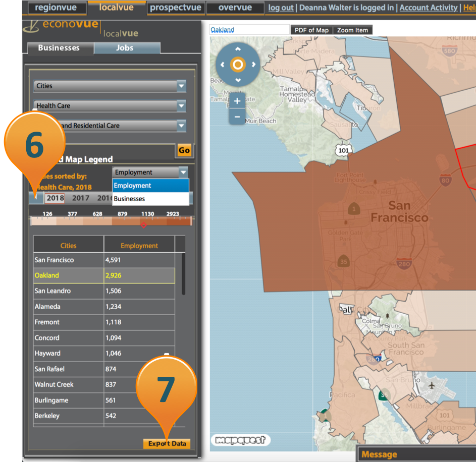This screenshot has width=476, height=462.
Task: Open the Cities geography dropdown
Action: pos(110,86)
